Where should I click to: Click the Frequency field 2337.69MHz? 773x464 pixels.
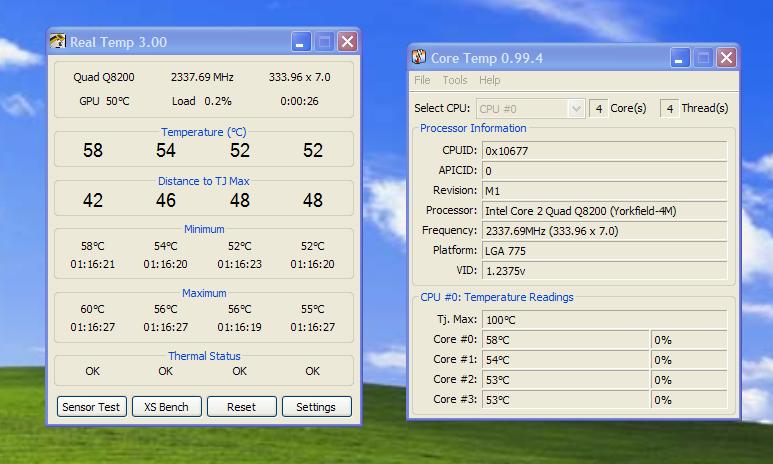point(604,231)
